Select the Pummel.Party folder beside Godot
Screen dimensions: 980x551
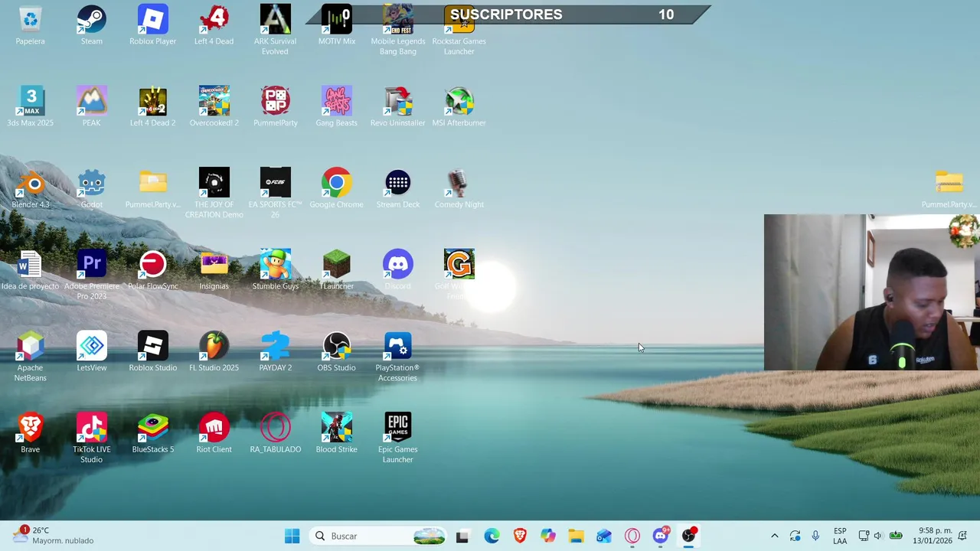[x=152, y=188]
